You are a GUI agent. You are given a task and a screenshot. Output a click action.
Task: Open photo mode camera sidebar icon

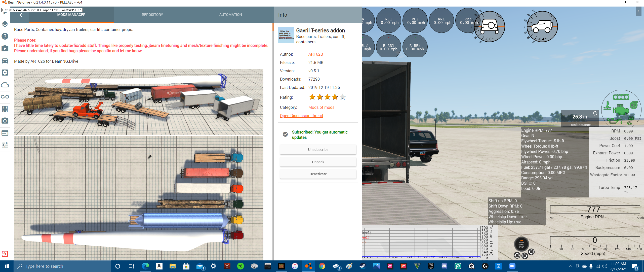tap(5, 121)
